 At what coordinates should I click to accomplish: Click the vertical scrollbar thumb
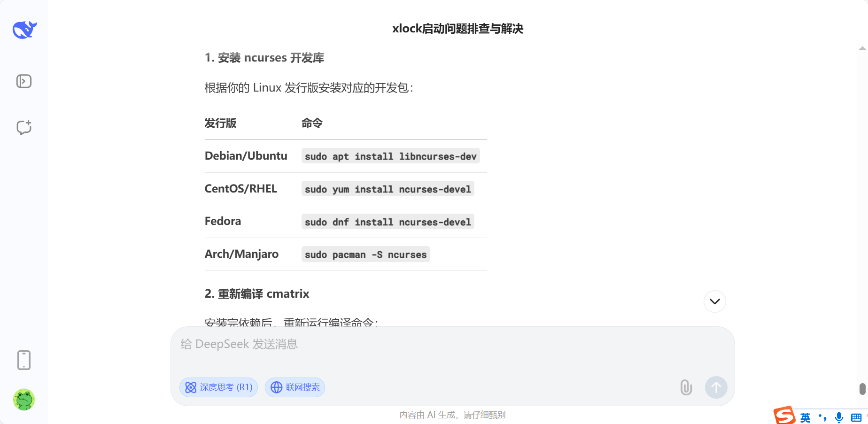click(862, 389)
